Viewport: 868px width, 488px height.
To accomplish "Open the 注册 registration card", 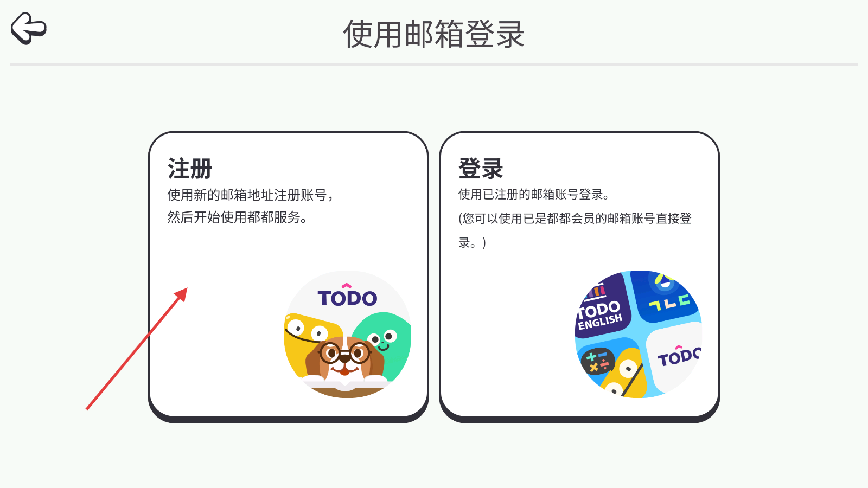I will 289,277.
